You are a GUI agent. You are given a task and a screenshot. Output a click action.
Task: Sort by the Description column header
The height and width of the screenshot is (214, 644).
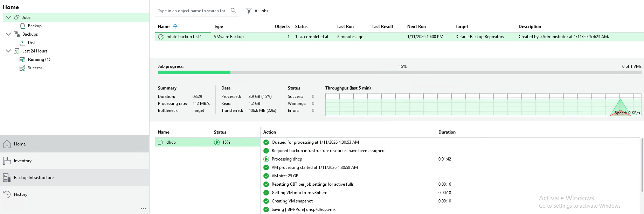[529, 27]
